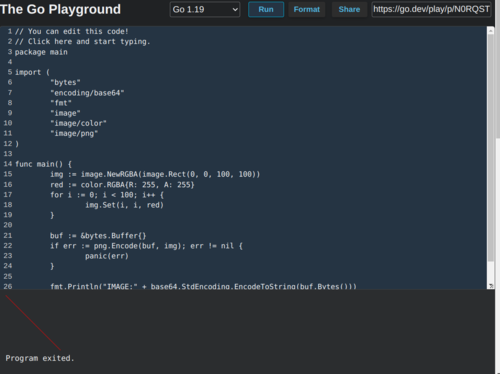Image resolution: width=500 pixels, height=374 pixels.
Task: Click the fmt.Println IMAGE line
Action: click(x=203, y=286)
